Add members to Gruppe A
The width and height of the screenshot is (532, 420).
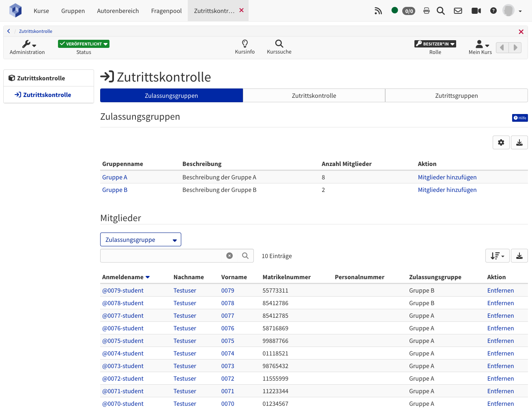click(447, 177)
